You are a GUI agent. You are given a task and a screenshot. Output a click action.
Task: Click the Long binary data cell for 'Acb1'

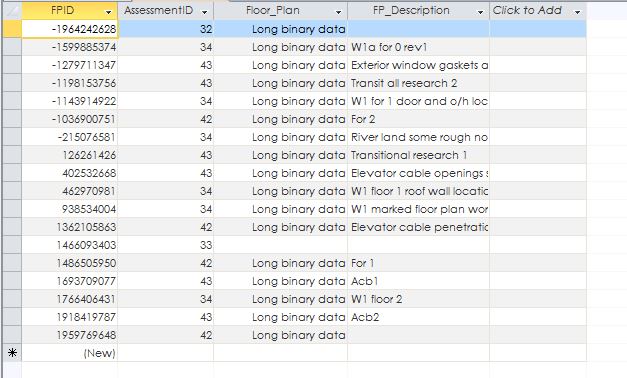280,281
